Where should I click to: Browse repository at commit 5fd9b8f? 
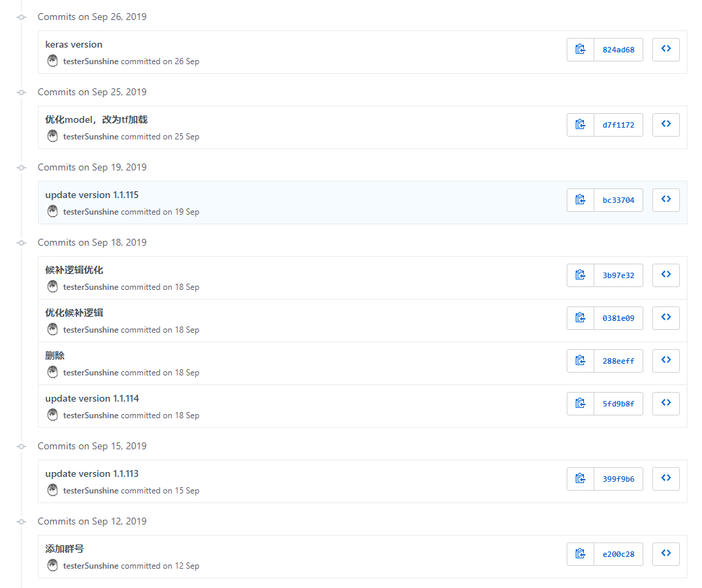click(x=665, y=404)
